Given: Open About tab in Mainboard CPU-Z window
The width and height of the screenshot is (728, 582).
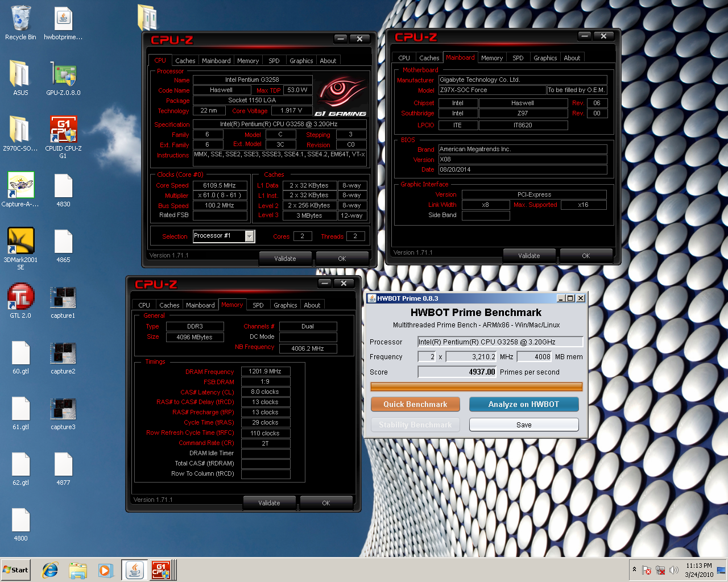Looking at the screenshot, I should [572, 58].
